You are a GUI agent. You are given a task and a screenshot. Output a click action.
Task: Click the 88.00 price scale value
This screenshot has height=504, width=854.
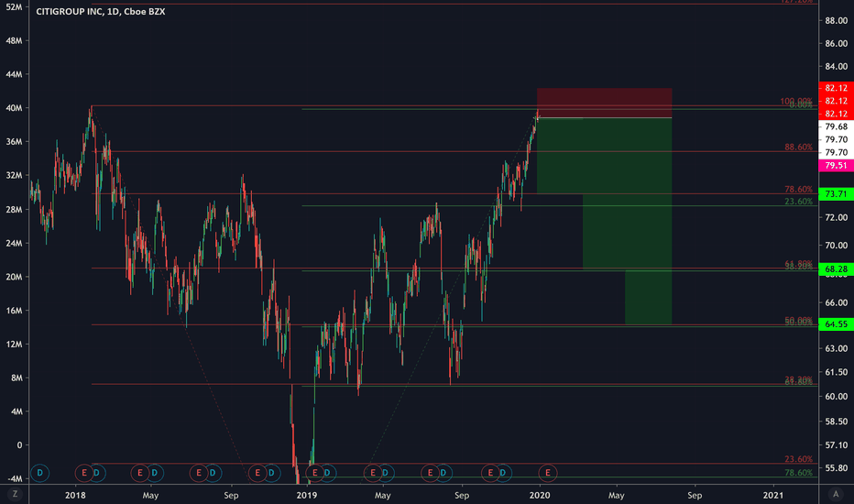pos(836,21)
